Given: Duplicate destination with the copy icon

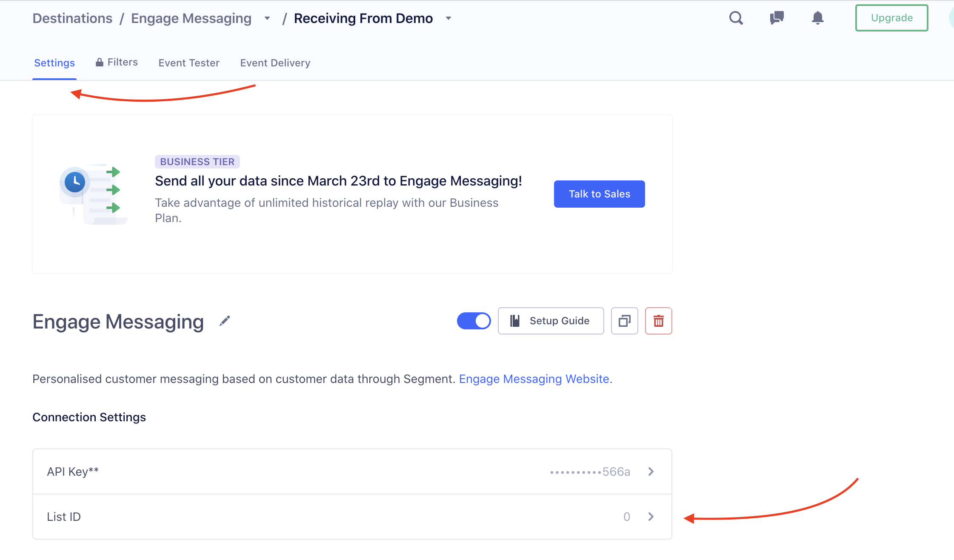Looking at the screenshot, I should 624,321.
